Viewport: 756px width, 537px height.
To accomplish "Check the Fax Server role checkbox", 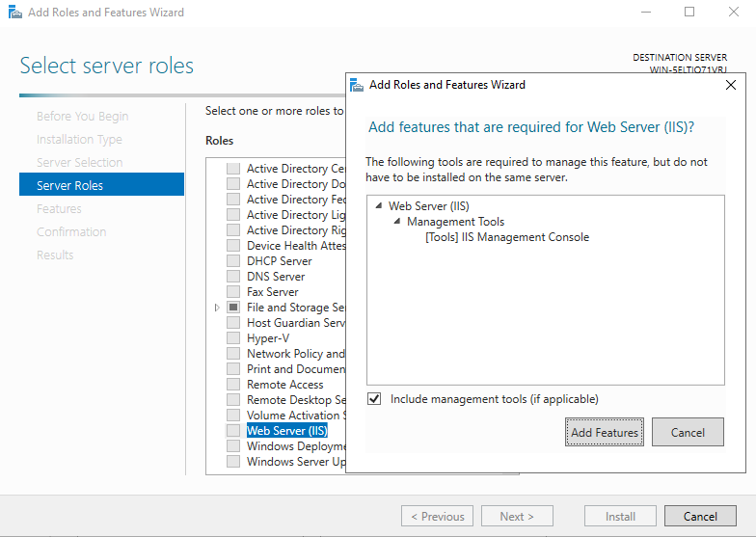I will pyautogui.click(x=233, y=292).
